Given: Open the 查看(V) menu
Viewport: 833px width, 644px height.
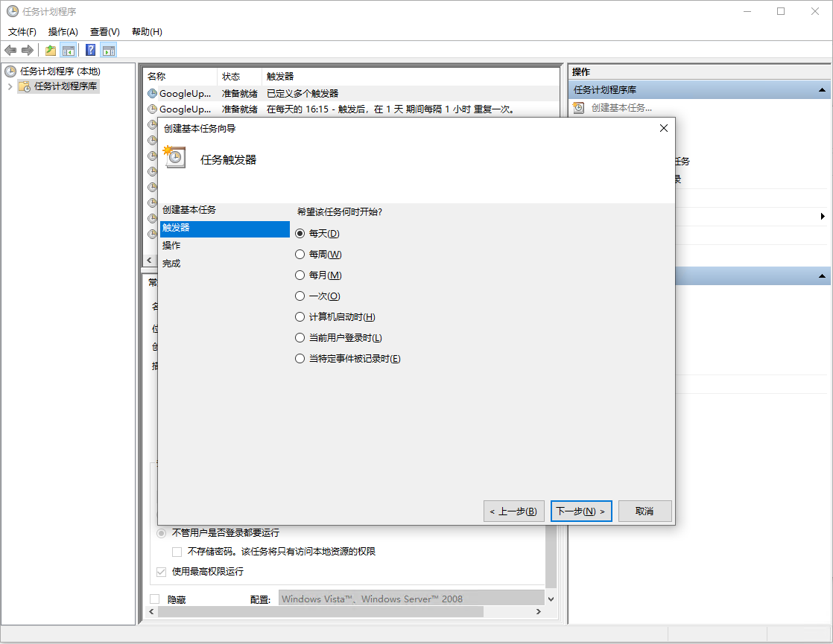Looking at the screenshot, I should (x=104, y=32).
